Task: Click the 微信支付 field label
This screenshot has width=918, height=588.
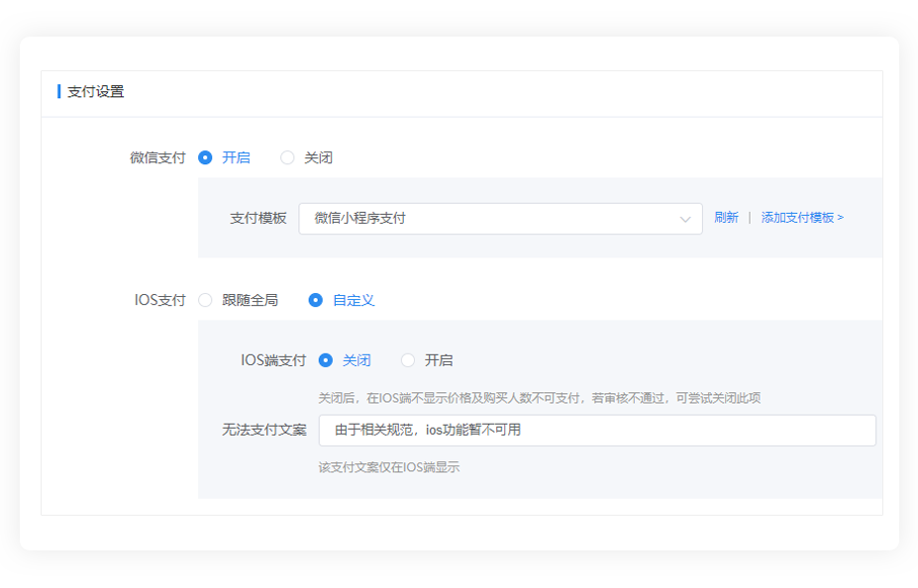Action: tap(157, 157)
